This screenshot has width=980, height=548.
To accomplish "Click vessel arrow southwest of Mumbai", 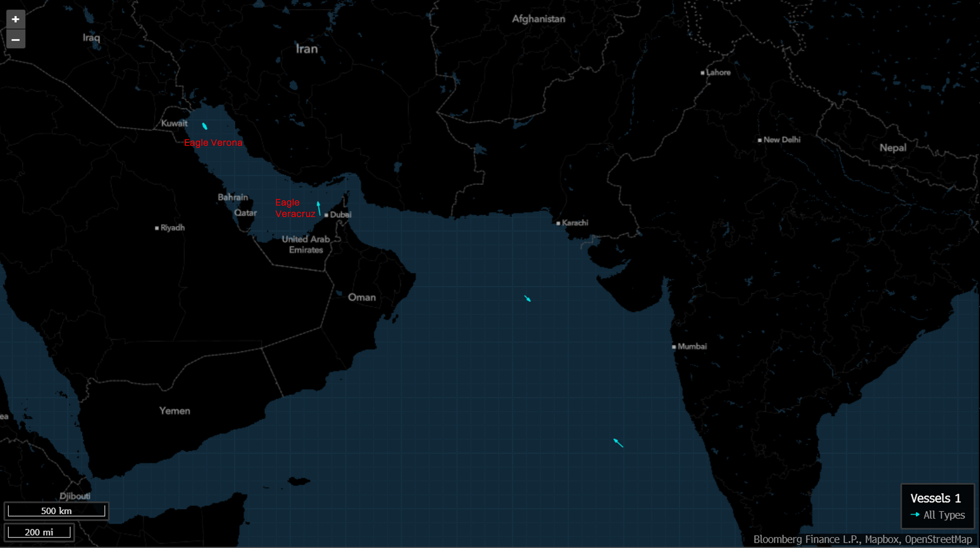I will coord(618,443).
